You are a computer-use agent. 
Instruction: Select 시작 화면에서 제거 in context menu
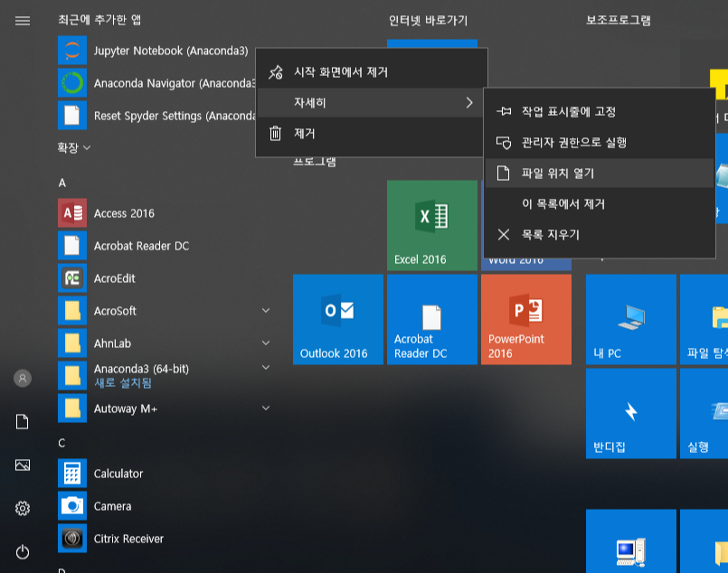pyautogui.click(x=372, y=72)
